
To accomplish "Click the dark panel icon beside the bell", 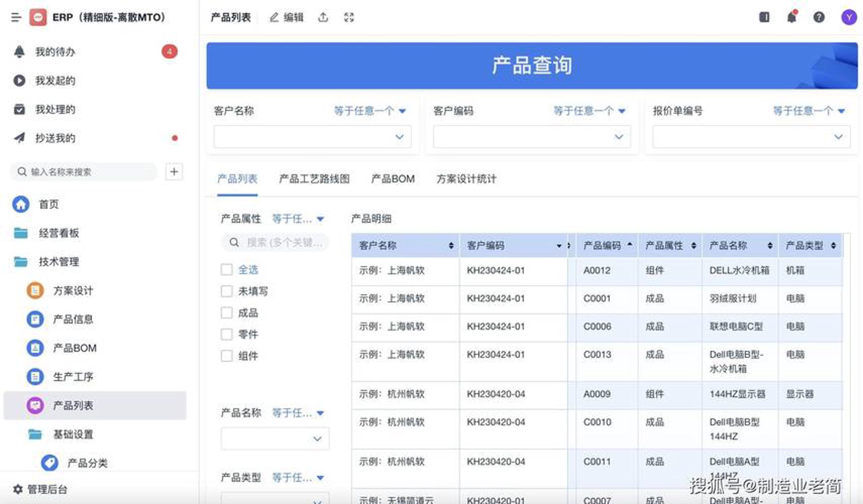I will (x=764, y=17).
